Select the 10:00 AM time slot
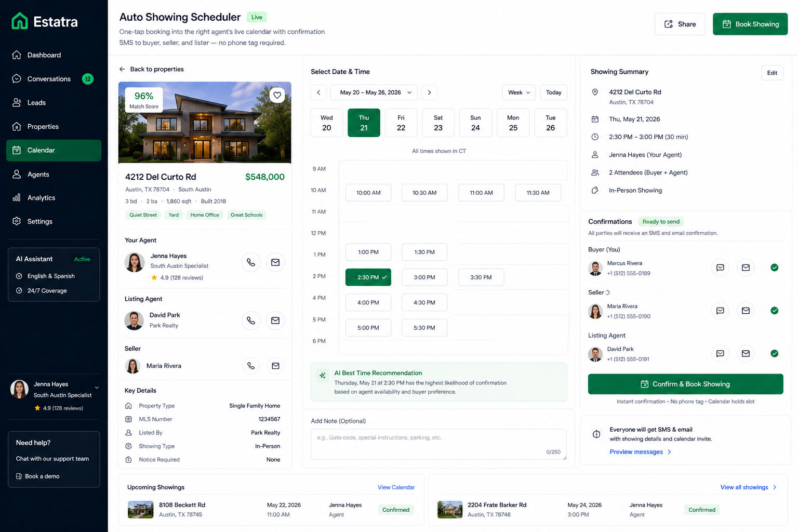 [x=368, y=193]
